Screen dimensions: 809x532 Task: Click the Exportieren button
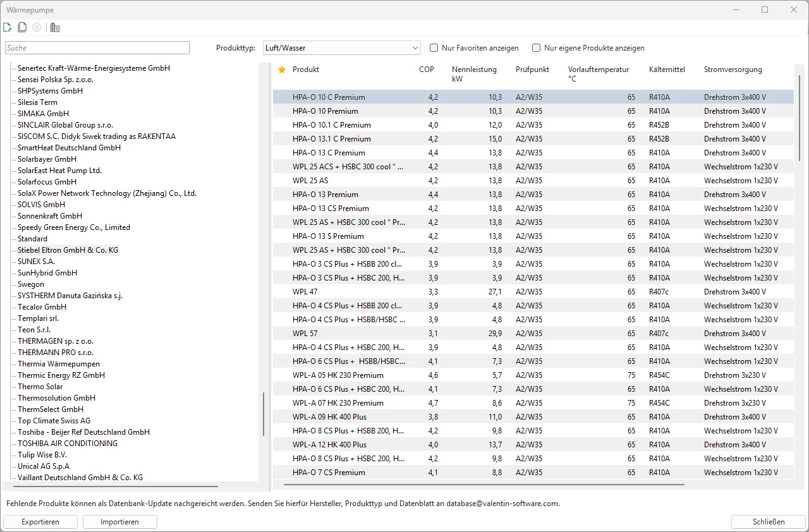[40, 521]
